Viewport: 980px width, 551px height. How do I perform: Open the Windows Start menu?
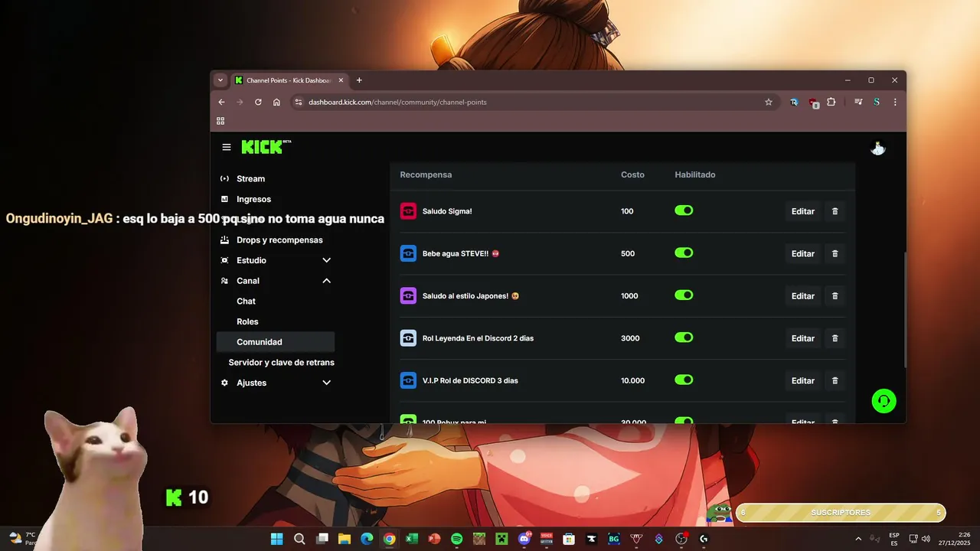click(x=276, y=539)
